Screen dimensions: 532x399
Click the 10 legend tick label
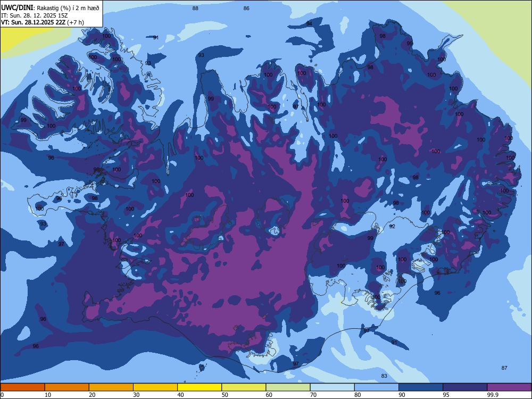pos(48,395)
